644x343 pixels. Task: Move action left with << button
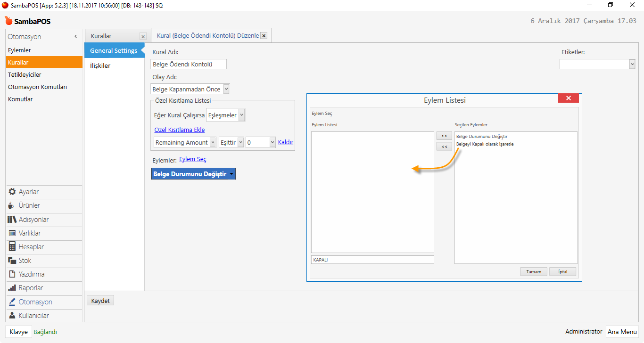tap(444, 147)
